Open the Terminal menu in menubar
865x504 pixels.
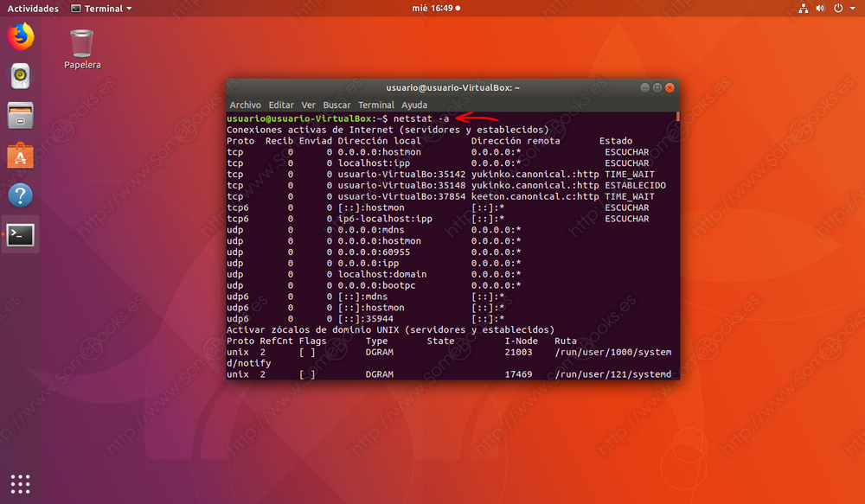[376, 105]
